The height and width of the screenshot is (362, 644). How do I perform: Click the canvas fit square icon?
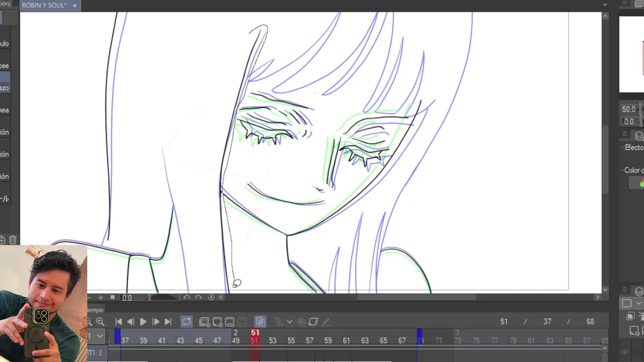click(x=113, y=298)
